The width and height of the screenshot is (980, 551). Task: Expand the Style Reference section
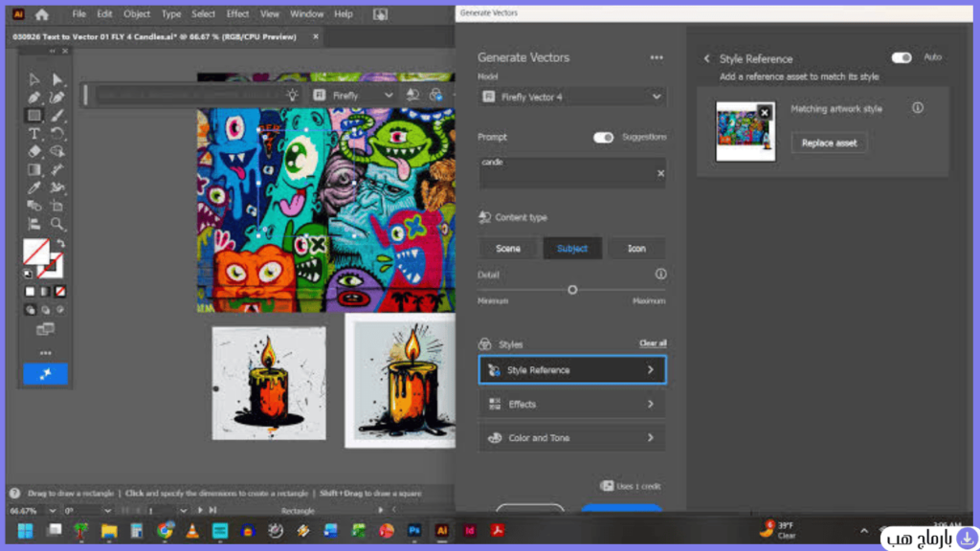[572, 370]
